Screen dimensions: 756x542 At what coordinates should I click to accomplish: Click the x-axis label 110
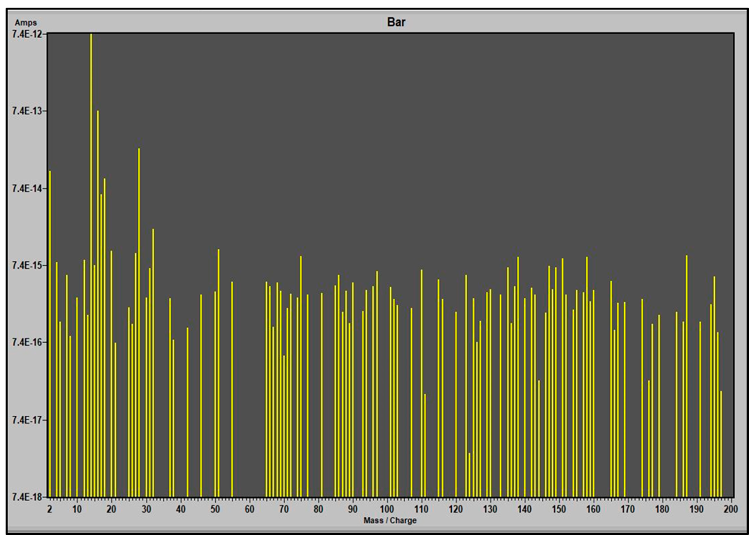click(x=421, y=509)
